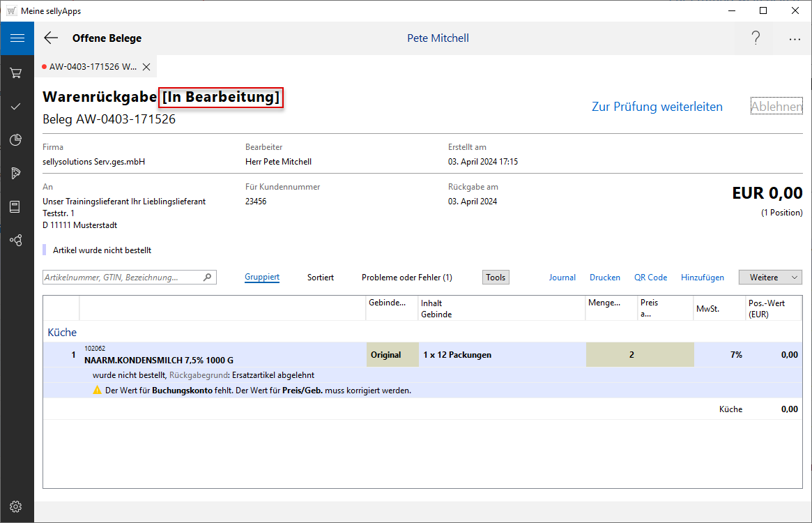Switch to Sortiert view
The width and height of the screenshot is (812, 523).
(321, 278)
